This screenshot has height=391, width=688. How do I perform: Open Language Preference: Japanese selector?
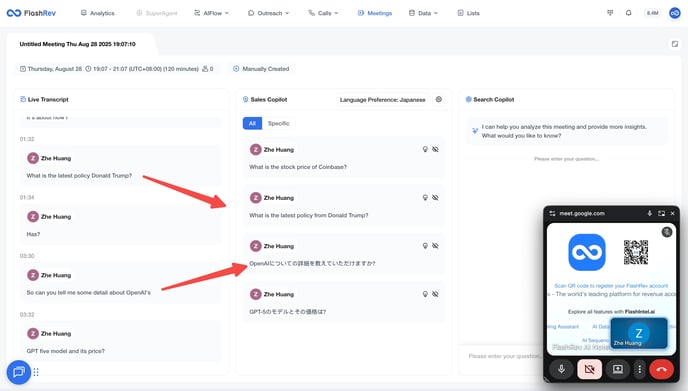point(383,100)
